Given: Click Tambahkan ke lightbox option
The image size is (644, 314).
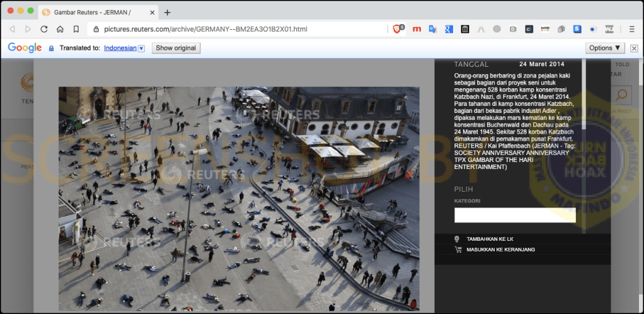Looking at the screenshot, I should coord(490,239).
